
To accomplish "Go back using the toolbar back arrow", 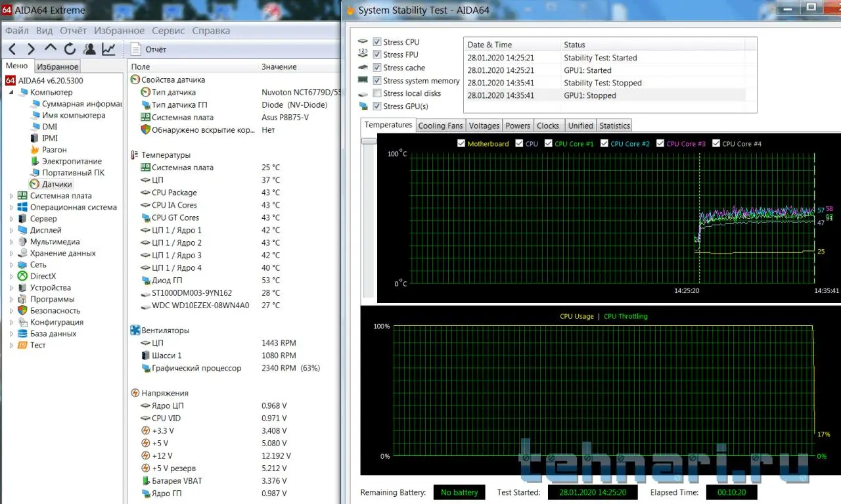I will click(12, 49).
